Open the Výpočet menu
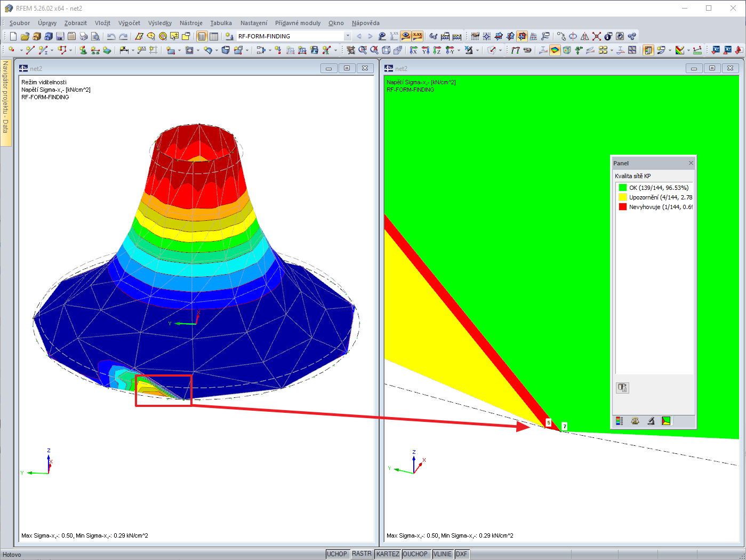This screenshot has height=560, width=746. tap(129, 23)
